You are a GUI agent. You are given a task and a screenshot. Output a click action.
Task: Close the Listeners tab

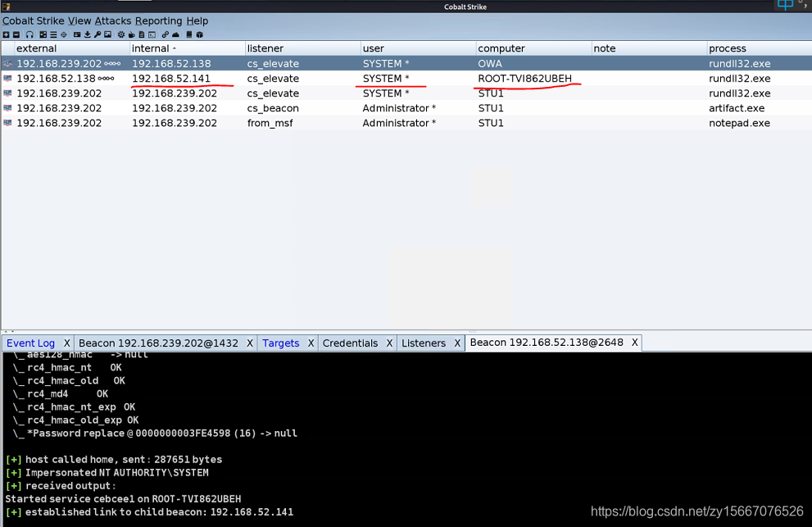pos(457,343)
